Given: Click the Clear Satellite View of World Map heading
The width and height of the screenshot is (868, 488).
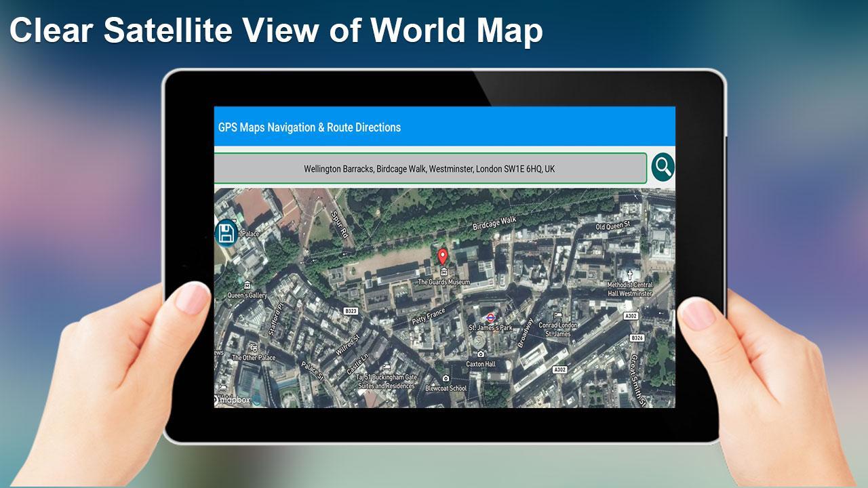Looking at the screenshot, I should click(276, 30).
